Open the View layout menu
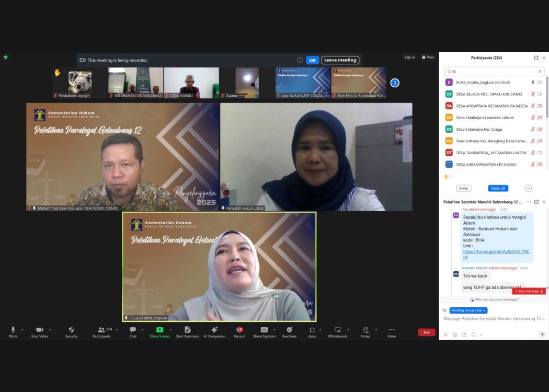This screenshot has height=392, width=549. (x=428, y=57)
